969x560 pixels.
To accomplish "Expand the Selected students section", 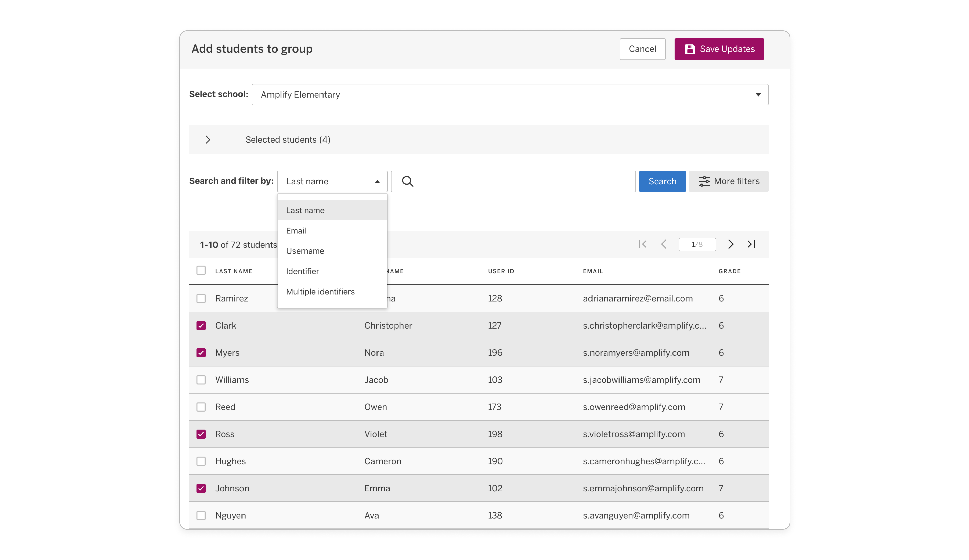I will (208, 139).
